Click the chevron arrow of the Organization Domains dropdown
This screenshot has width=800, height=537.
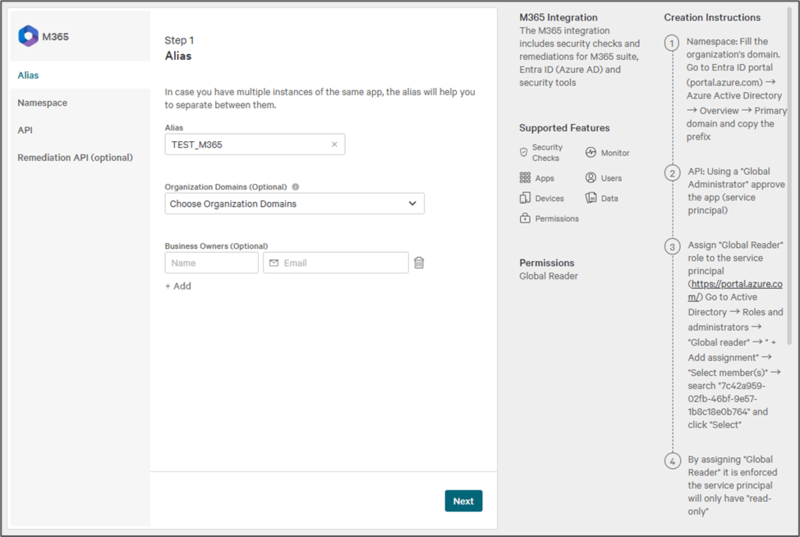pyautogui.click(x=412, y=203)
